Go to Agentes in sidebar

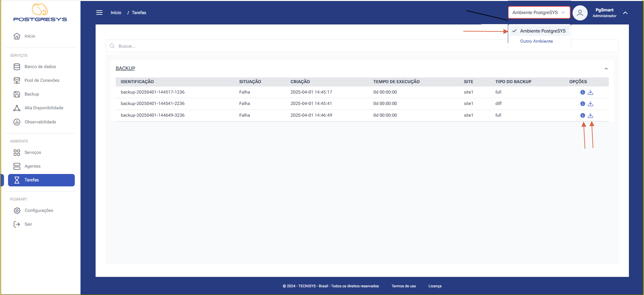pyautogui.click(x=33, y=166)
